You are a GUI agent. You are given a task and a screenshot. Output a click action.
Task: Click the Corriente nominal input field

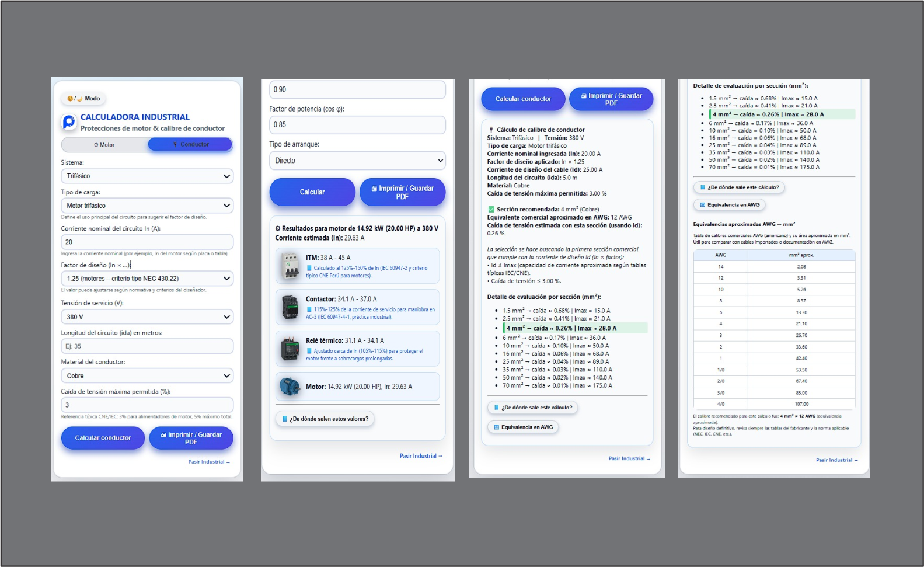coord(147,242)
